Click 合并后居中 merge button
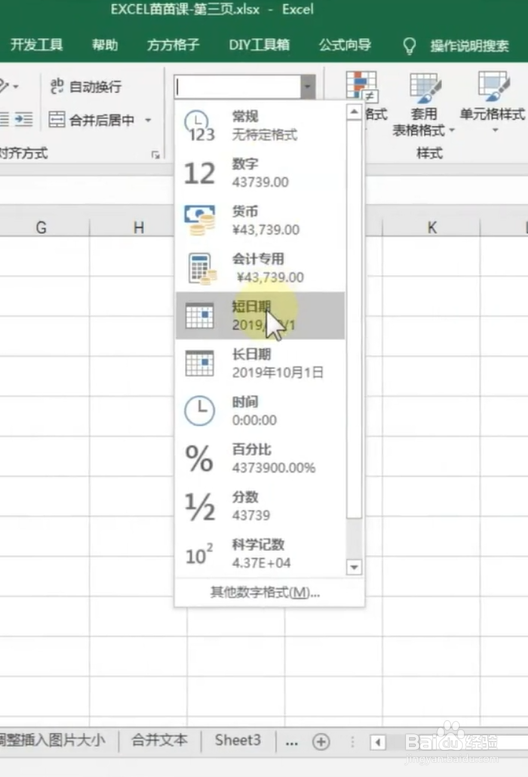The width and height of the screenshot is (528, 777). pos(92,120)
